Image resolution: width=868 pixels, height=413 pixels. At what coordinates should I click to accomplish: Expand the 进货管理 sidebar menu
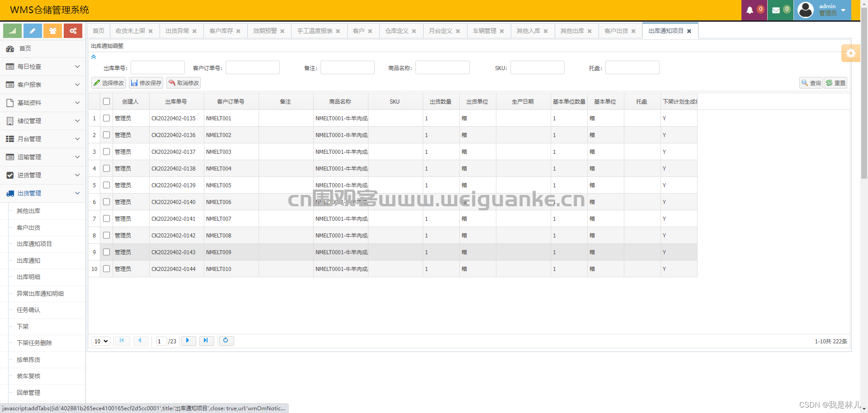(x=42, y=175)
